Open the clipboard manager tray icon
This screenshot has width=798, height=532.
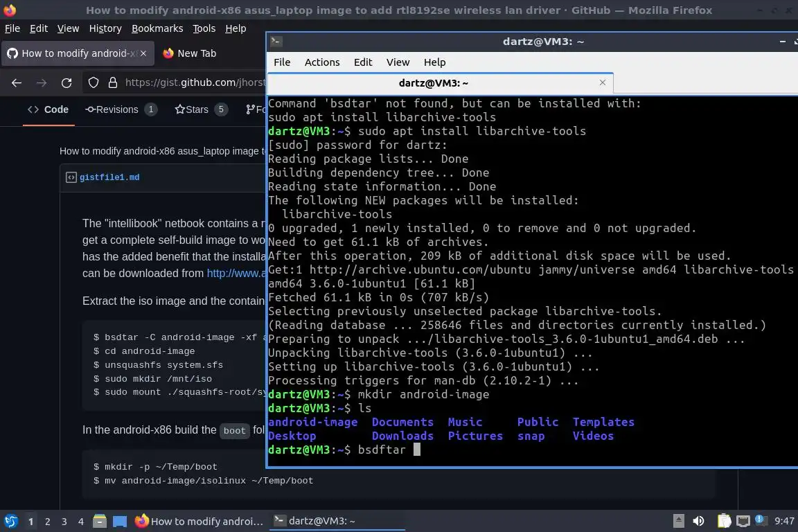(724, 521)
